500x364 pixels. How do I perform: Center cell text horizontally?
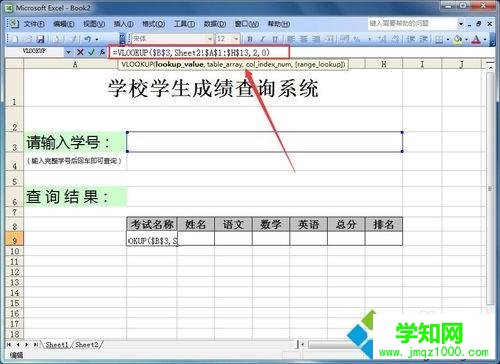click(x=304, y=39)
